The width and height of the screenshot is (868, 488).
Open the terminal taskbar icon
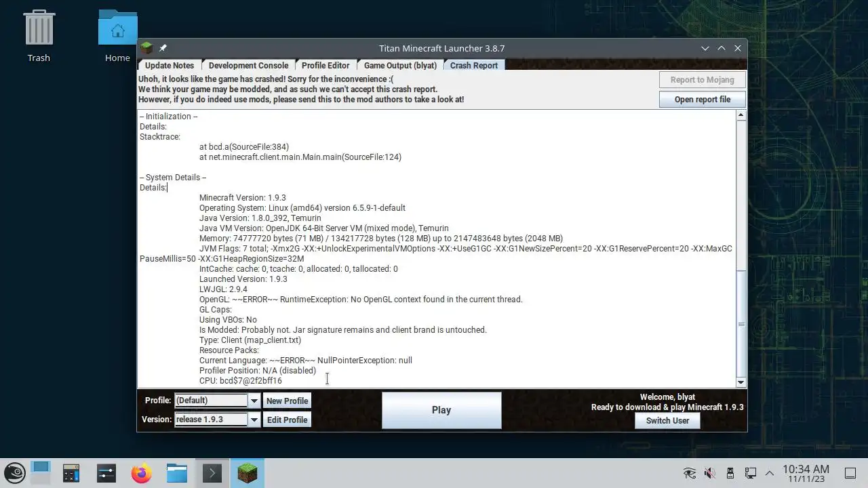[212, 472]
